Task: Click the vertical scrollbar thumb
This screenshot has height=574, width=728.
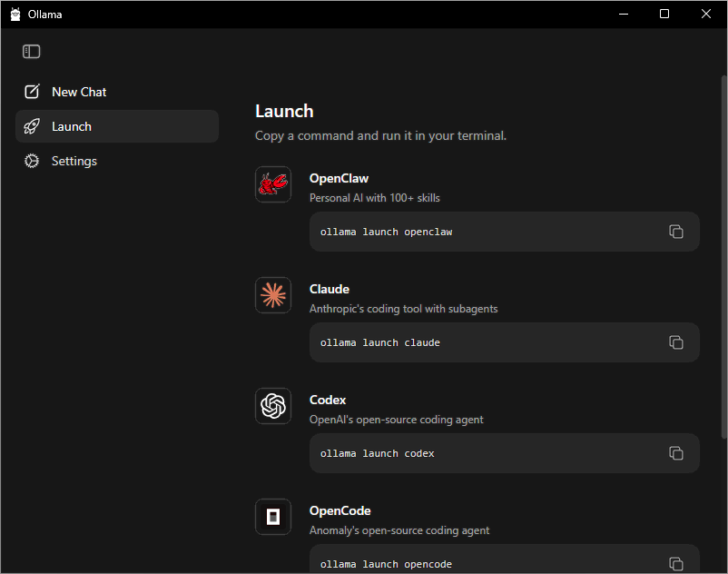Action: 723,256
